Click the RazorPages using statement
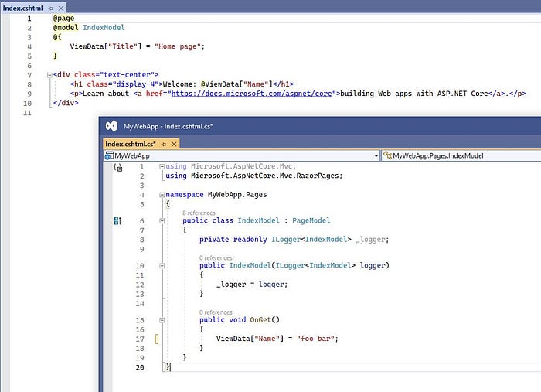This screenshot has height=392, width=541. pyautogui.click(x=254, y=176)
